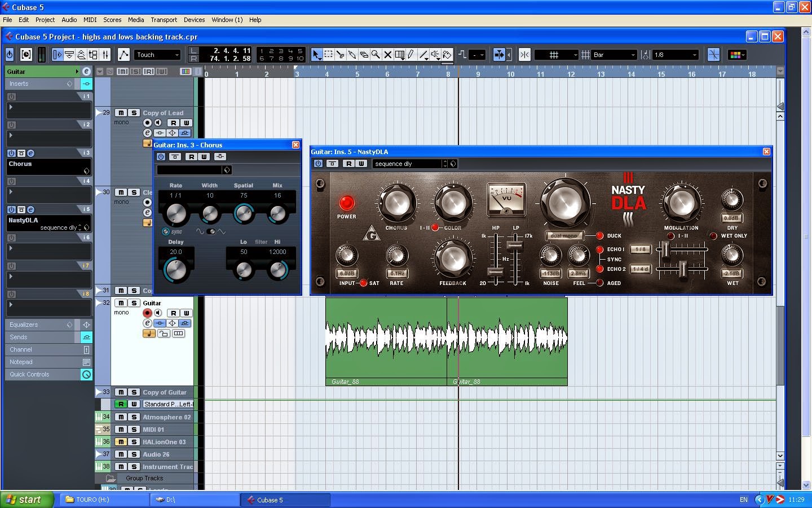Bypass the Chorus plugin in its window
The image size is (812, 508).
175,157
